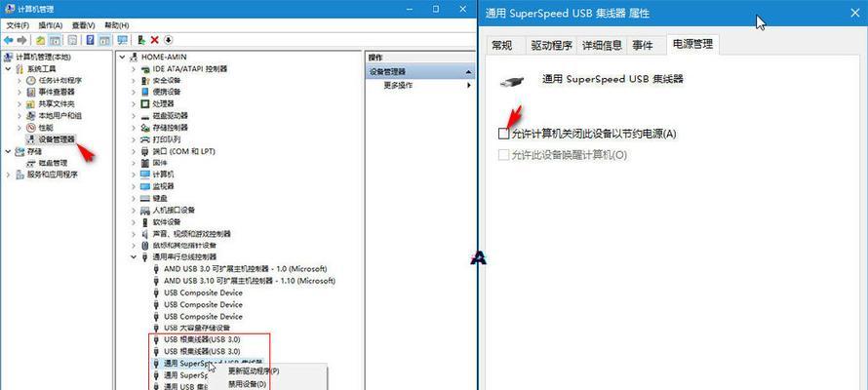Click the update driver green arrow icon
This screenshot has height=390, width=868.
pos(141,40)
